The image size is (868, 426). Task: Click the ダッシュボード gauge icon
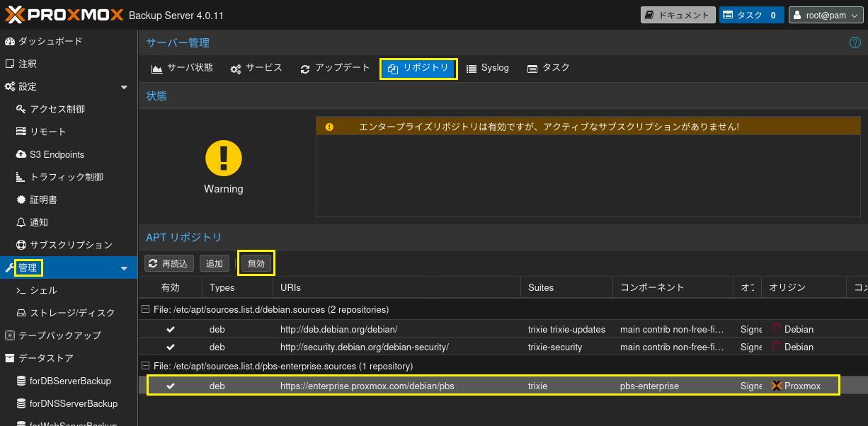click(x=10, y=41)
